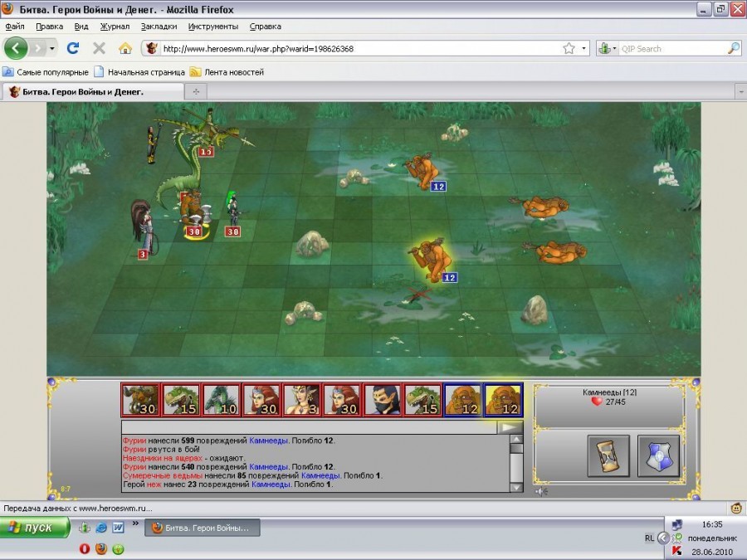Go to the Firefox home page
This screenshot has width=747, height=560.
click(125, 48)
